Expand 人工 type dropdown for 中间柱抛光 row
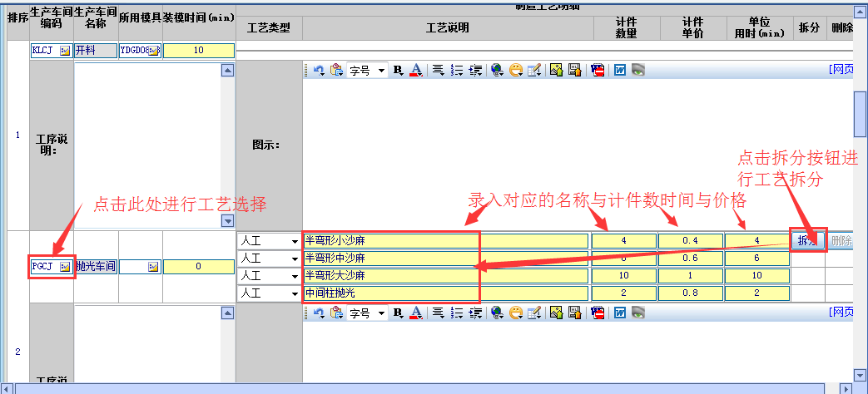This screenshot has height=394, width=868. point(295,293)
